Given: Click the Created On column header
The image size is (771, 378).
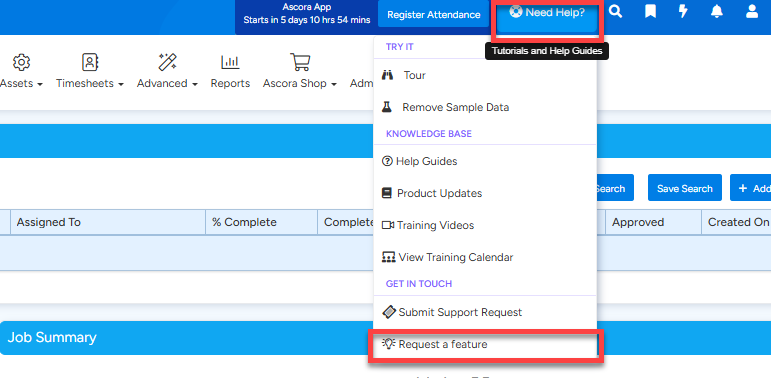Looking at the screenshot, I should tap(736, 222).
